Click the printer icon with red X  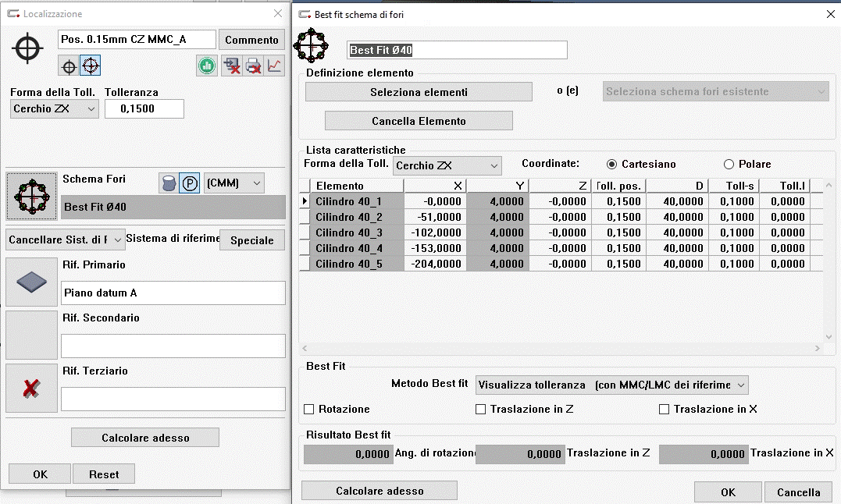(253, 66)
